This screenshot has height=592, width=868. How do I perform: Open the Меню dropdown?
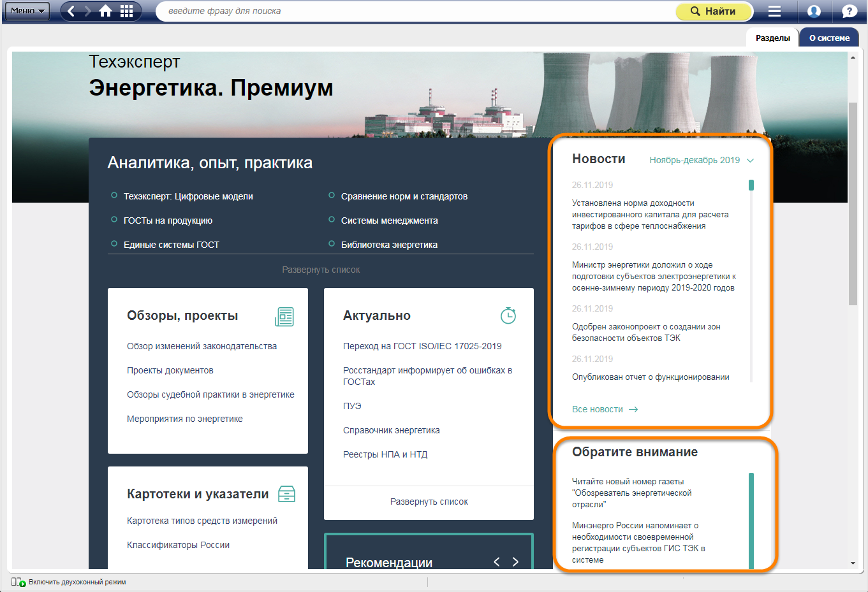click(27, 11)
